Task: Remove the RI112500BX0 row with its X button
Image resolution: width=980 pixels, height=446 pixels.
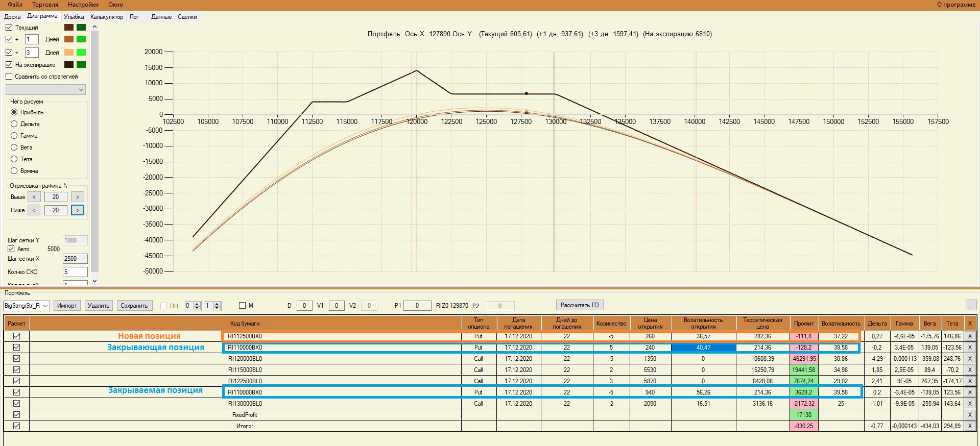Action: coord(970,336)
